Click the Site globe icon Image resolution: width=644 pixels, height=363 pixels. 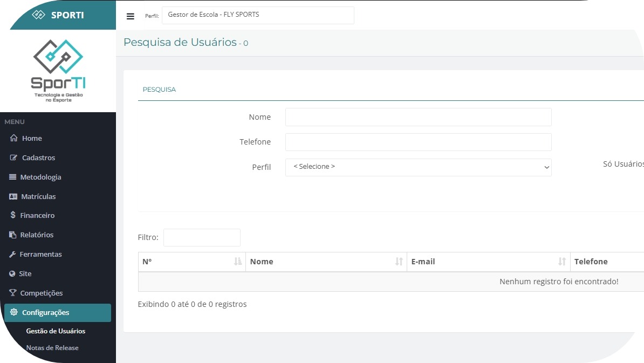[x=12, y=273]
